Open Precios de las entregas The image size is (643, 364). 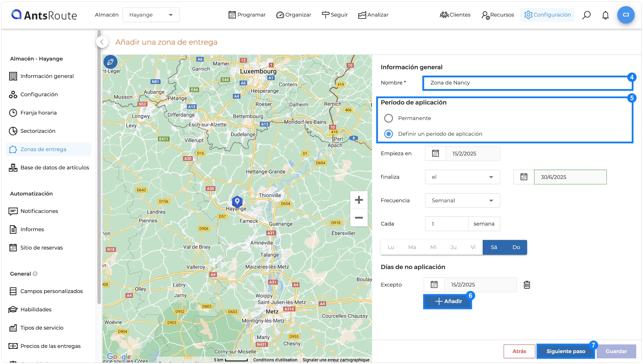[x=48, y=346]
